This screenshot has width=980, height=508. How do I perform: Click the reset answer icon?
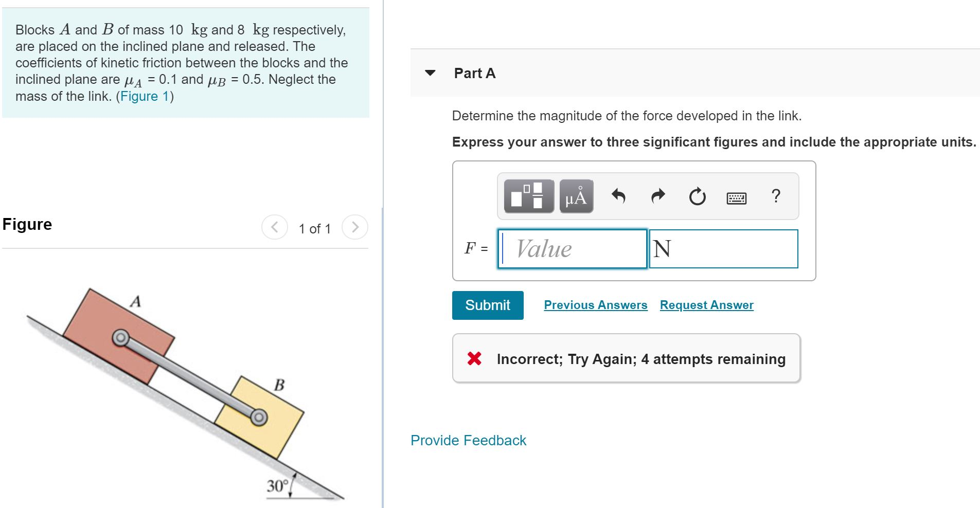tap(696, 196)
